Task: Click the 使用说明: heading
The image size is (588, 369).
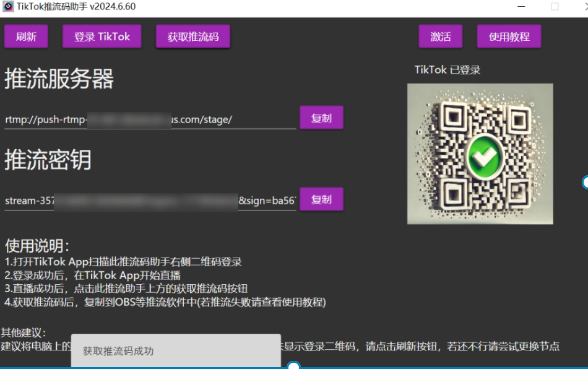Action: (x=37, y=246)
